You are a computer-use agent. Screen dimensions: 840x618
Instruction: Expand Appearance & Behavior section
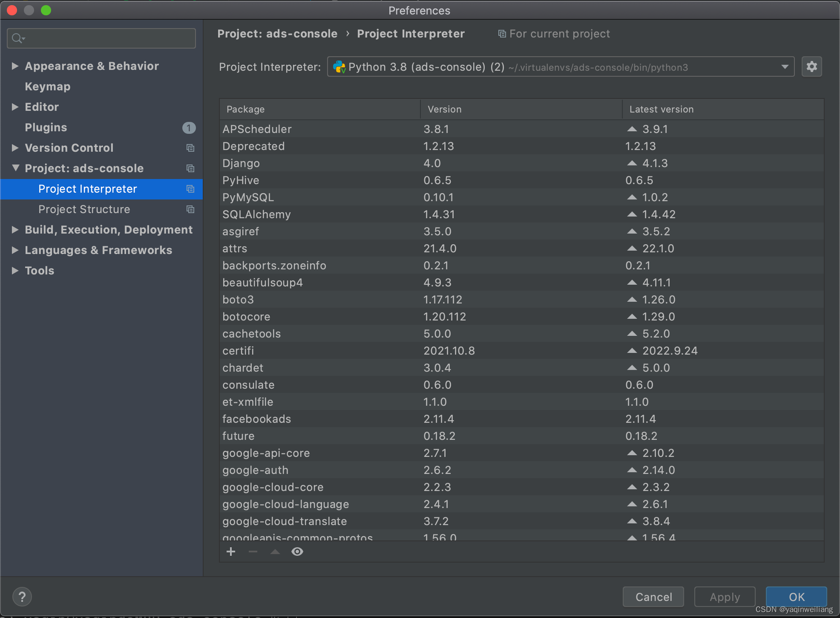15,66
